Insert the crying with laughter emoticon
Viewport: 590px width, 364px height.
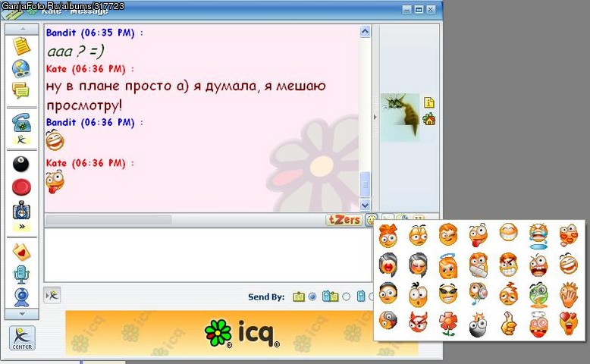(x=538, y=236)
